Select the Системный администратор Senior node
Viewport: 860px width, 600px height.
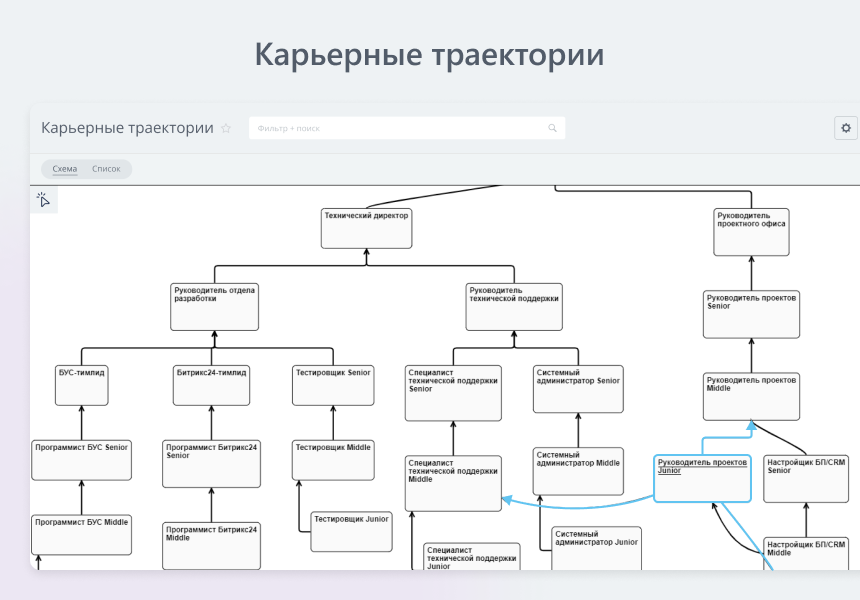(x=577, y=386)
